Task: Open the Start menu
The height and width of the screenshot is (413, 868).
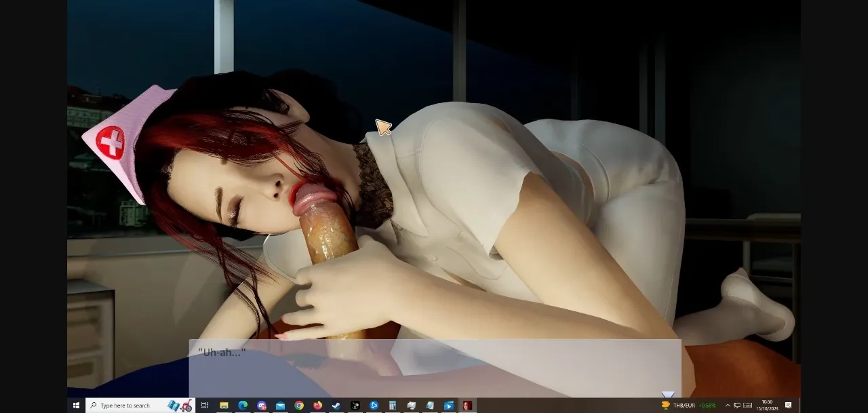Action: point(75,405)
